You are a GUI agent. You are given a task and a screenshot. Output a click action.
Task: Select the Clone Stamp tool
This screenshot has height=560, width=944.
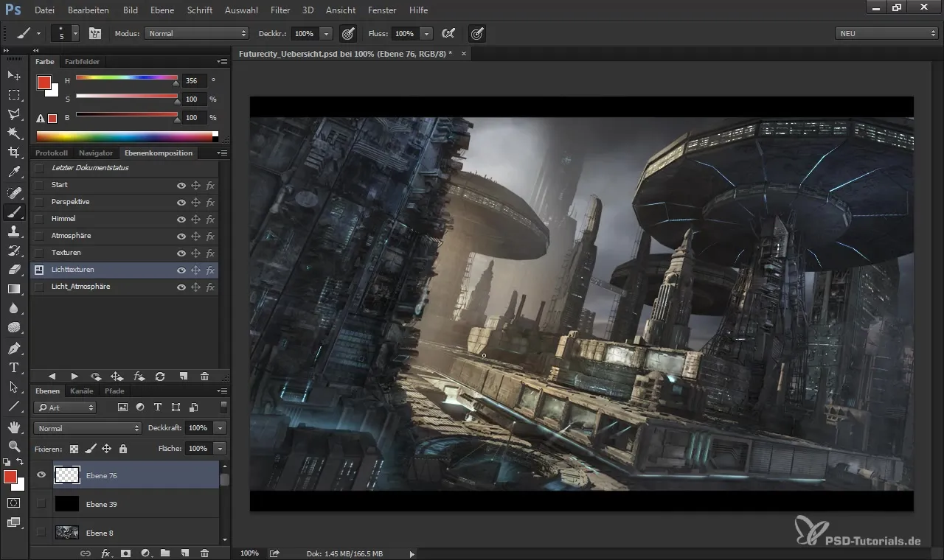tap(14, 231)
